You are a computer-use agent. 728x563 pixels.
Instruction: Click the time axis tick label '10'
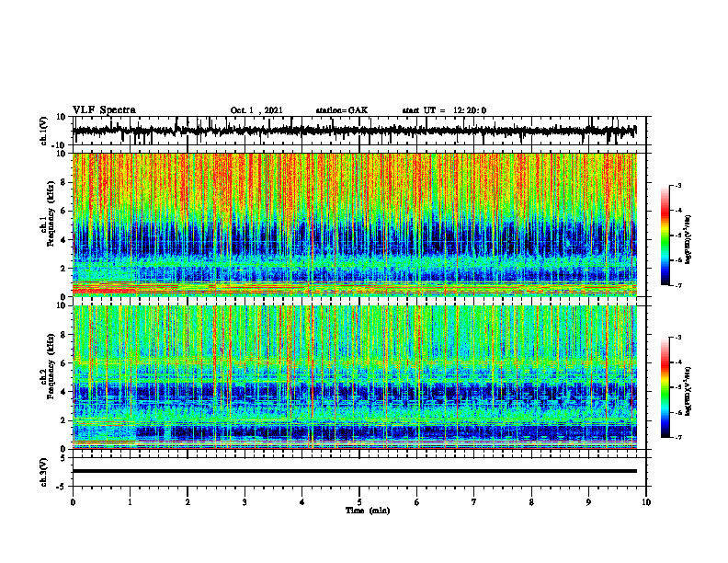pos(646,502)
